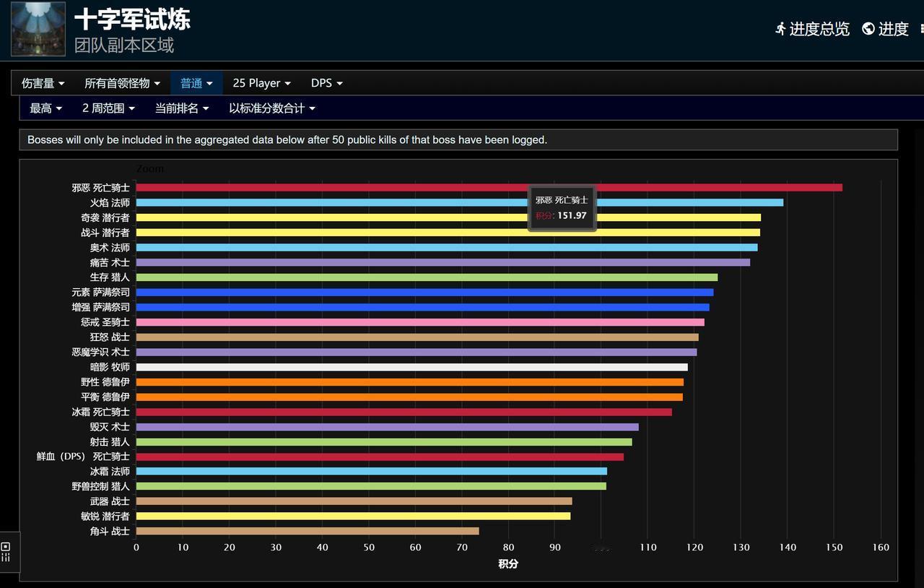Click the white 暗影 牧师 bar
This screenshot has width=924, height=588.
pos(412,367)
